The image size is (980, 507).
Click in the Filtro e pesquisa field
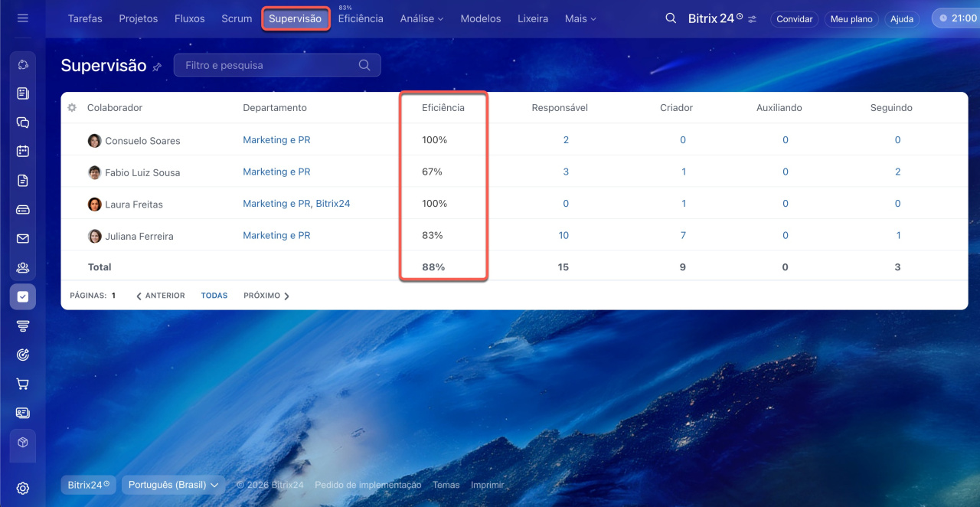pyautogui.click(x=268, y=65)
